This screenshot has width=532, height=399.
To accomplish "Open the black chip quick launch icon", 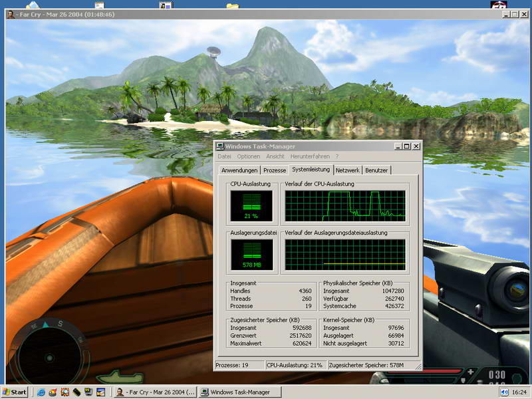I will point(77,392).
